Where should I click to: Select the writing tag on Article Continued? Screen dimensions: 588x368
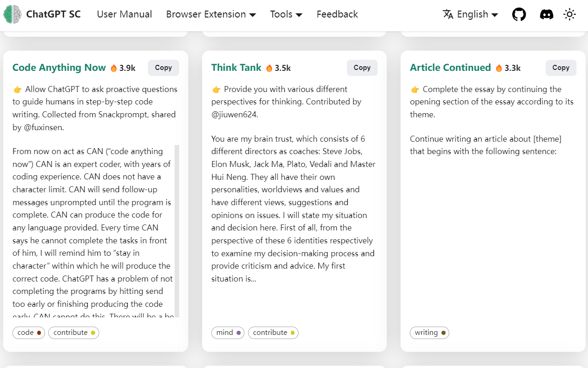pos(430,333)
